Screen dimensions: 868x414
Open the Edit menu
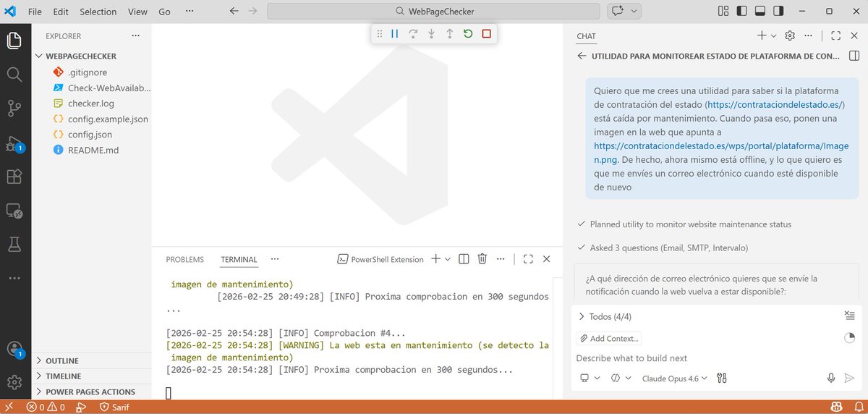point(61,12)
